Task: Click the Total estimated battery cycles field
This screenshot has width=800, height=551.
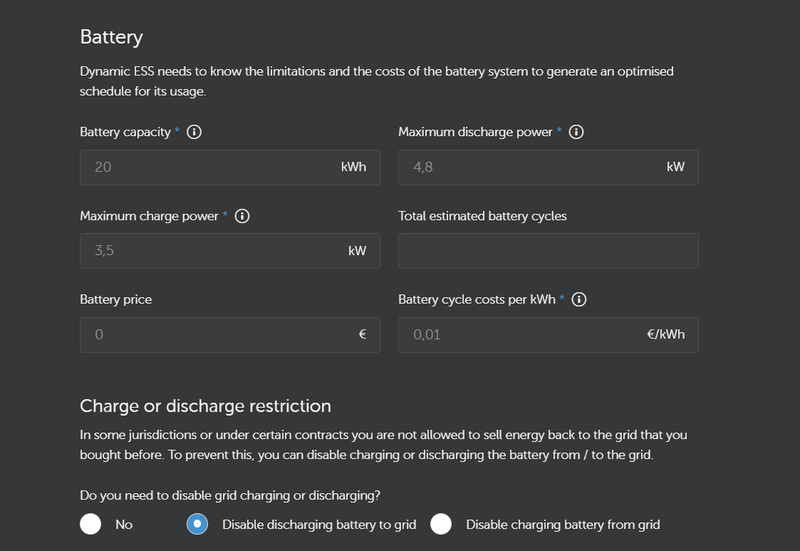Action: point(548,251)
